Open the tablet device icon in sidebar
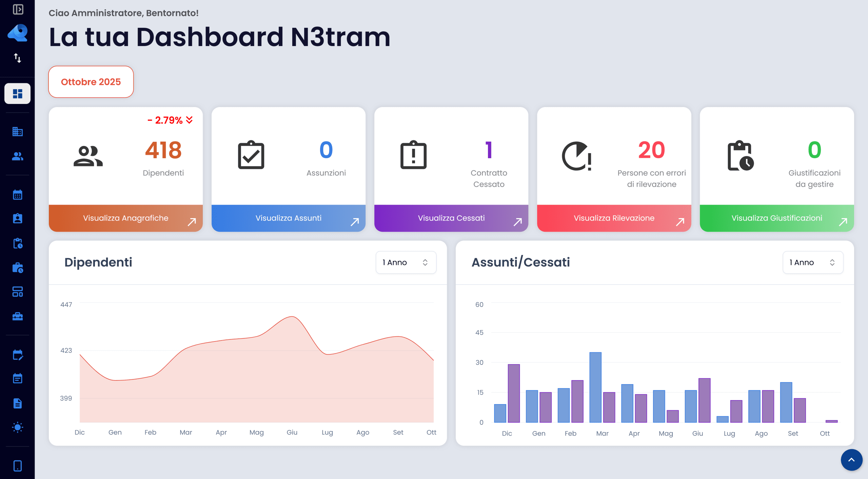The height and width of the screenshot is (479, 868). tap(18, 466)
